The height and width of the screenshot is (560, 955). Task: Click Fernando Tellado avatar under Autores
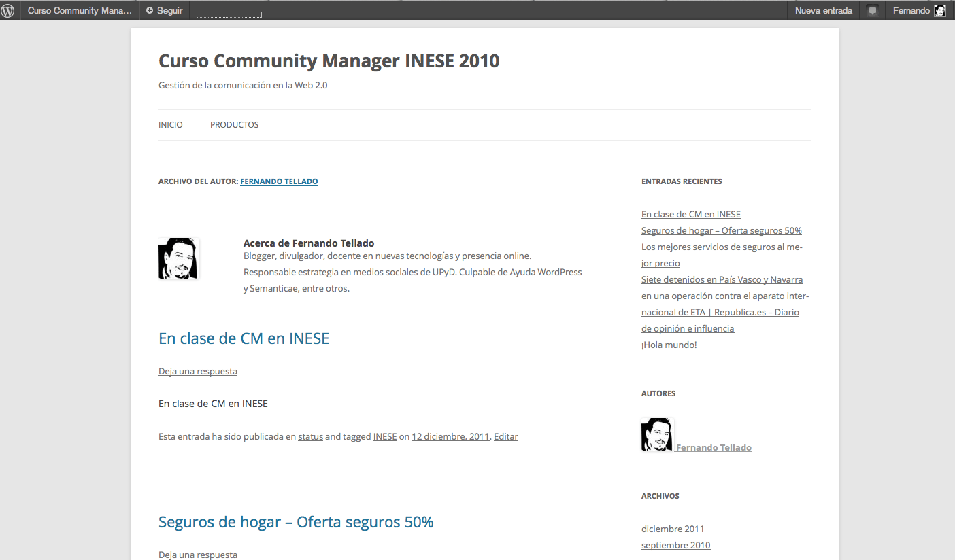656,435
